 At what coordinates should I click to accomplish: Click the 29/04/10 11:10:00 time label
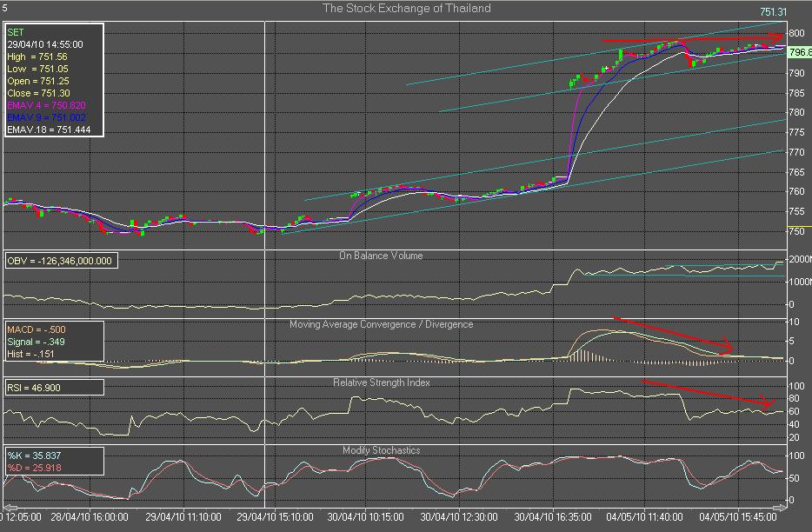pos(183,517)
